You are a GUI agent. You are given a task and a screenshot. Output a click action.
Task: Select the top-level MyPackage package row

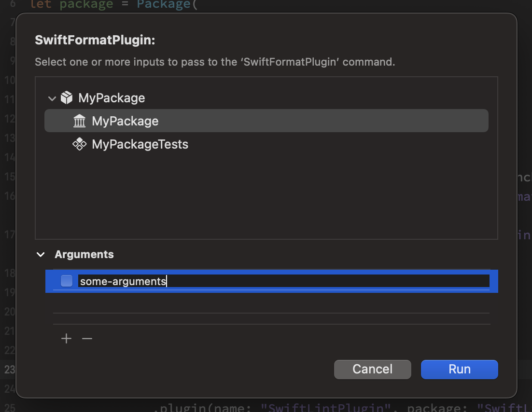pos(266,97)
